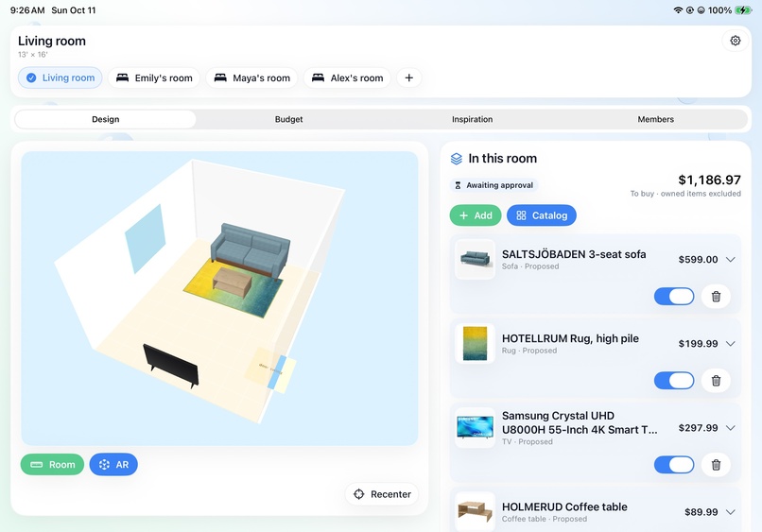
Task: Click HOLMERUD Coffee table title
Action: [x=564, y=506]
